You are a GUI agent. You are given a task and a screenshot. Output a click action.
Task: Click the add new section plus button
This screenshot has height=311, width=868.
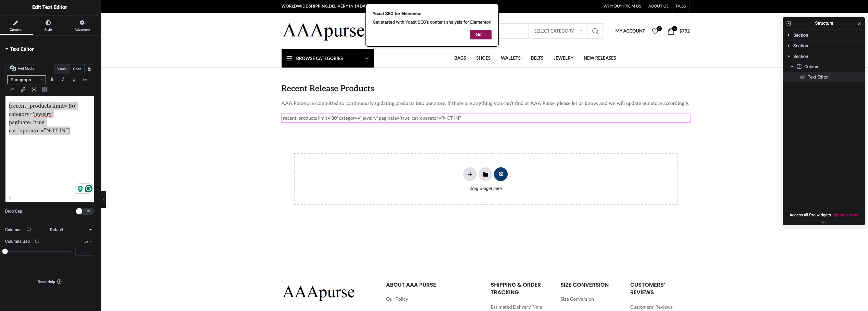coord(470,174)
